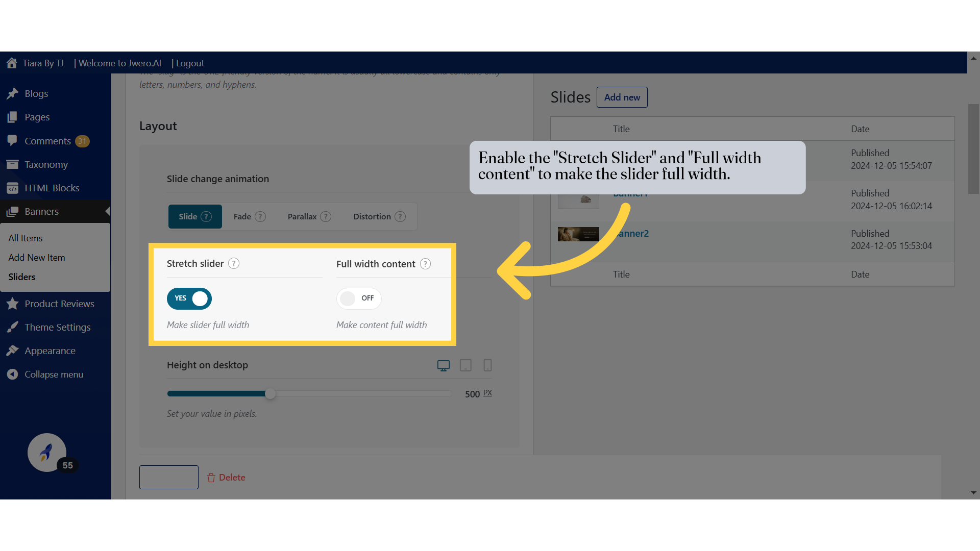Screen dimensions: 980x551
Task: Click the rocket icon with badge 55
Action: pyautogui.click(x=47, y=453)
